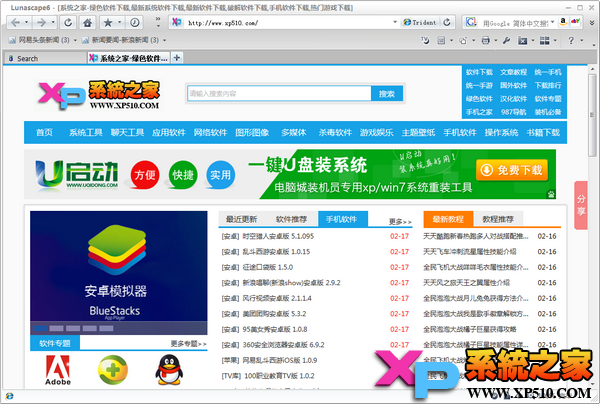
Task: Open 更多专题>> link
Action: [x=188, y=344]
